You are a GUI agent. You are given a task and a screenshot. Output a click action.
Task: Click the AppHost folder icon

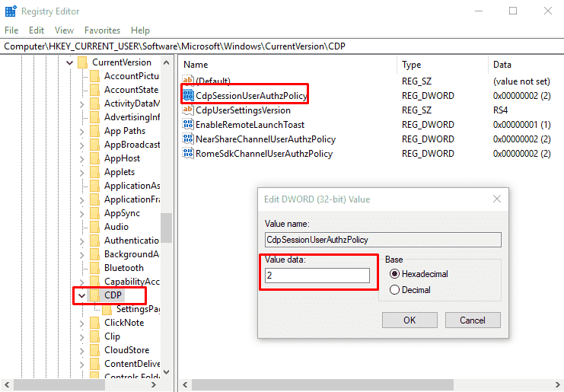coord(95,158)
